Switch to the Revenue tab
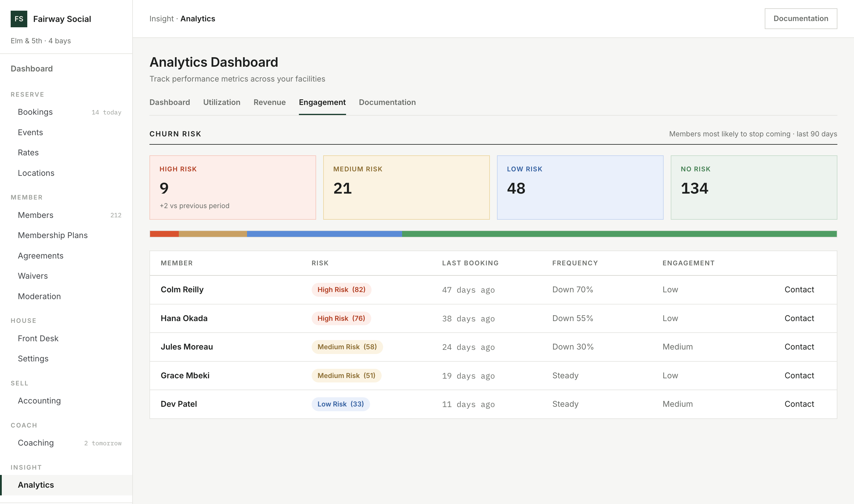This screenshot has height=504, width=854. [269, 102]
